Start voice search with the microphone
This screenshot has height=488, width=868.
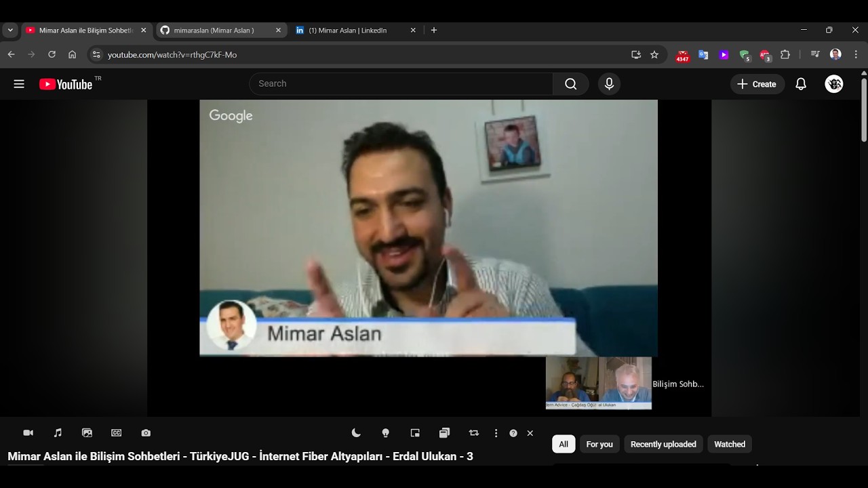pos(609,84)
